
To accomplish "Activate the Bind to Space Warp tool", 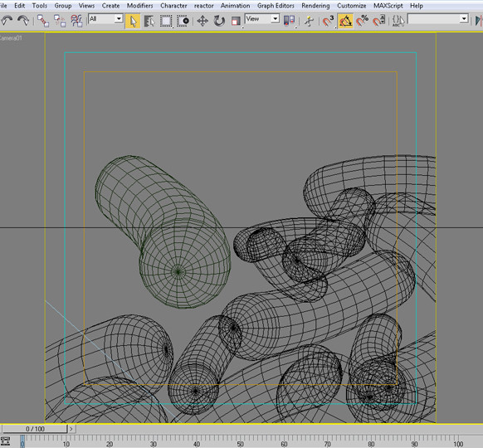I will tap(76, 21).
